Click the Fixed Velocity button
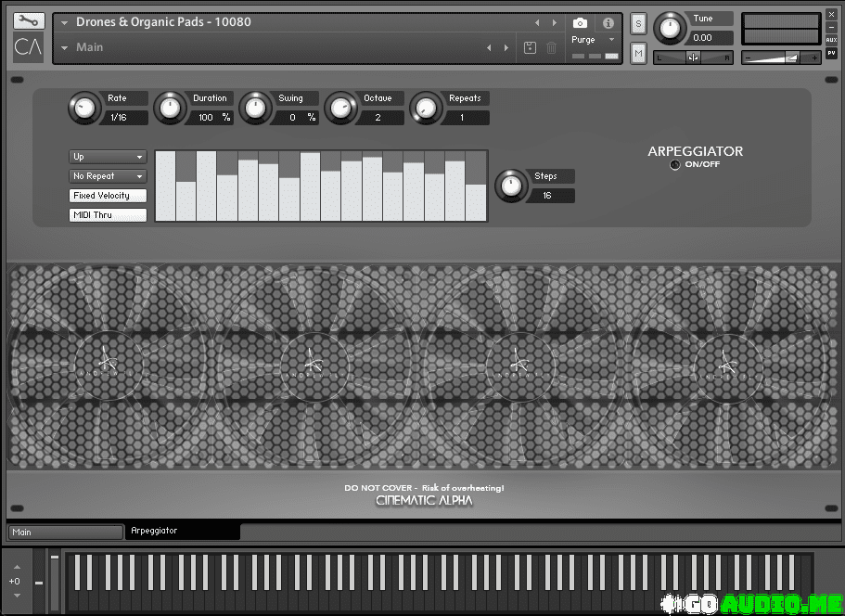Viewport: 845px width, 616px height. coord(108,196)
